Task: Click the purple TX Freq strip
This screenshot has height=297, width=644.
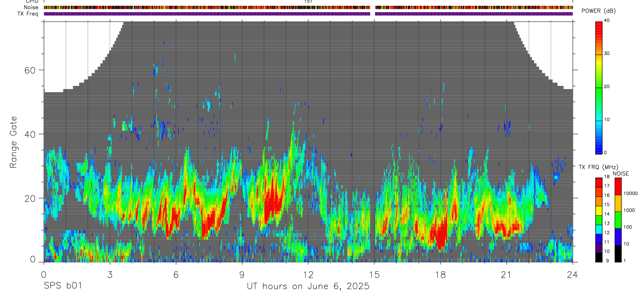Action: click(308, 14)
